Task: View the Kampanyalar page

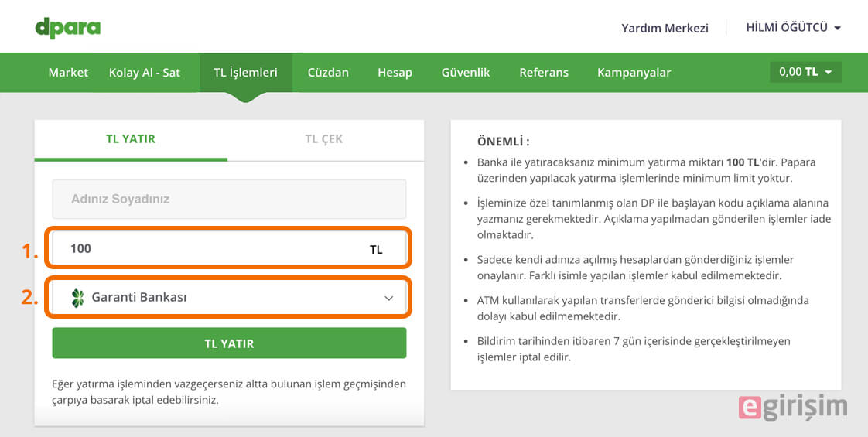Action: [x=634, y=73]
